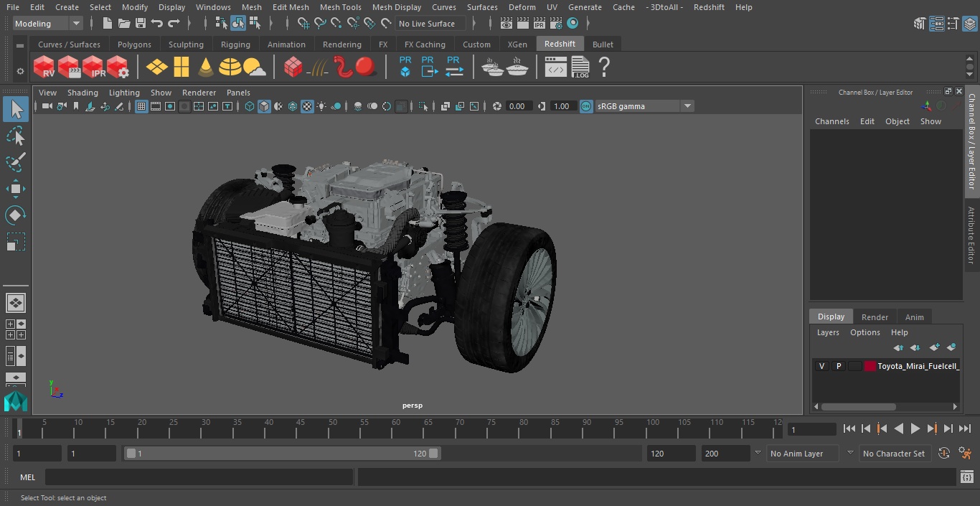Toggle viewport grid display
This screenshot has width=980, height=506.
[141, 106]
